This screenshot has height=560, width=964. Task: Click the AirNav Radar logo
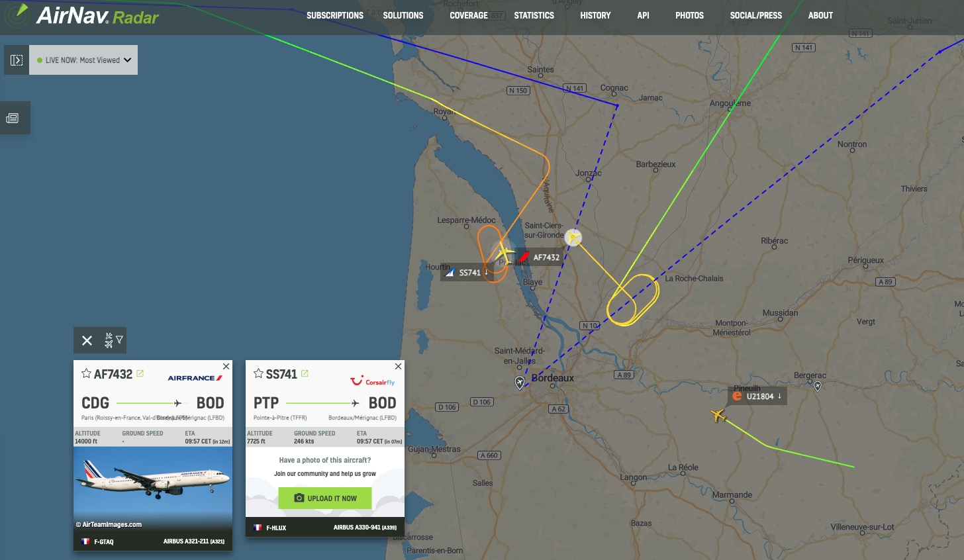82,15
